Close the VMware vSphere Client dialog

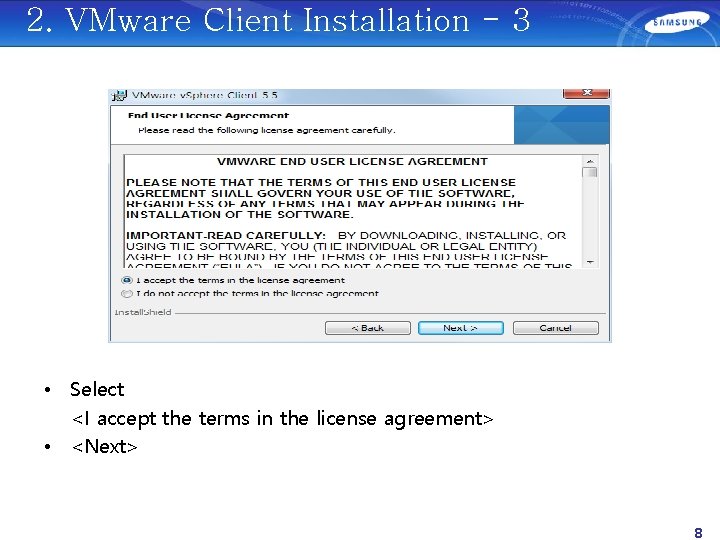pos(586,93)
